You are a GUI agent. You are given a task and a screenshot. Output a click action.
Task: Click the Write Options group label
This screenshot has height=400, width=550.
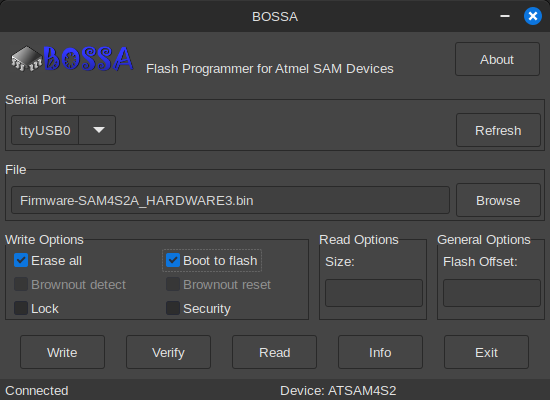coord(44,240)
